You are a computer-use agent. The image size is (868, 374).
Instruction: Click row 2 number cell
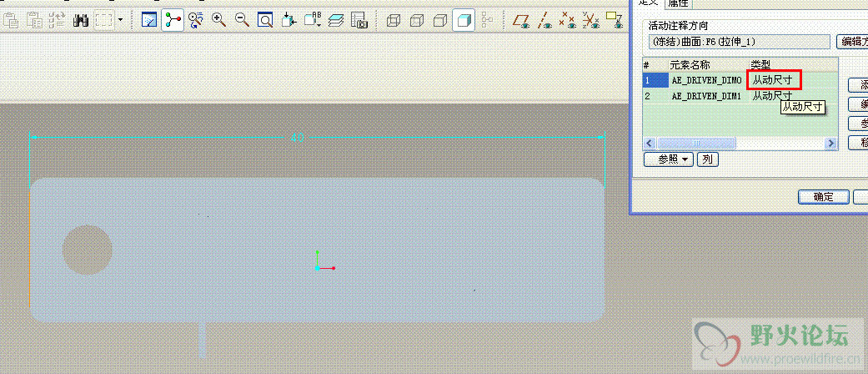(x=655, y=96)
